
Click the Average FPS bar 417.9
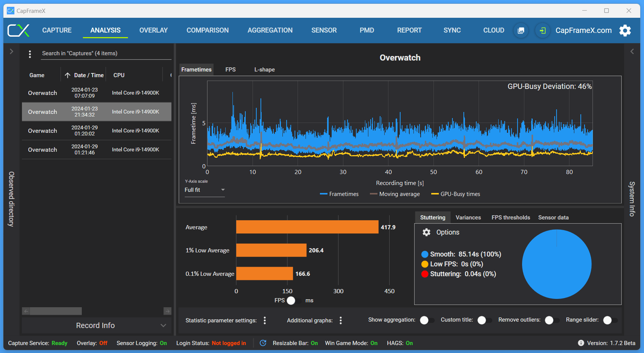307,227
